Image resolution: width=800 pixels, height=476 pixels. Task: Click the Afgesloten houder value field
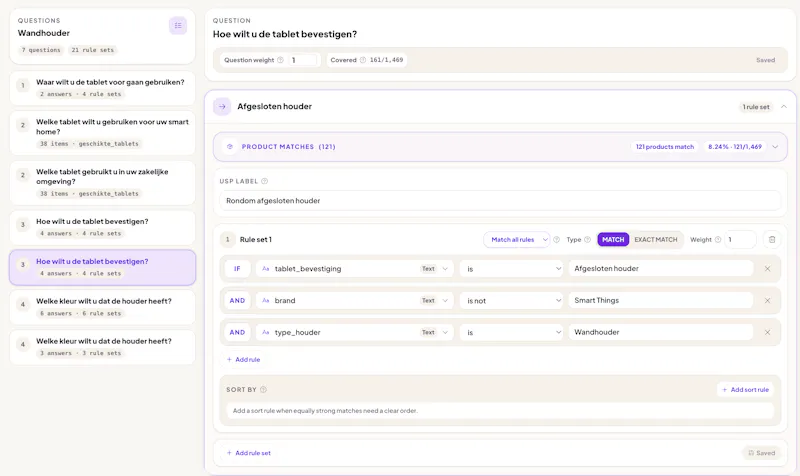(661, 269)
